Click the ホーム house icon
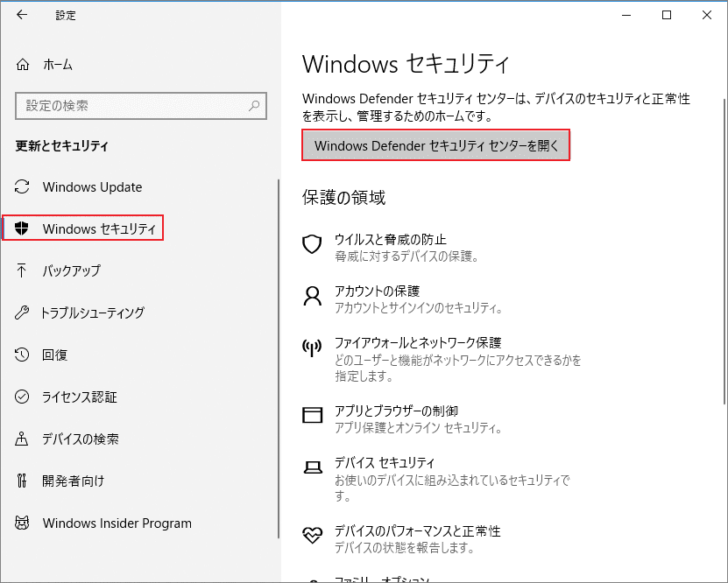 point(24,62)
